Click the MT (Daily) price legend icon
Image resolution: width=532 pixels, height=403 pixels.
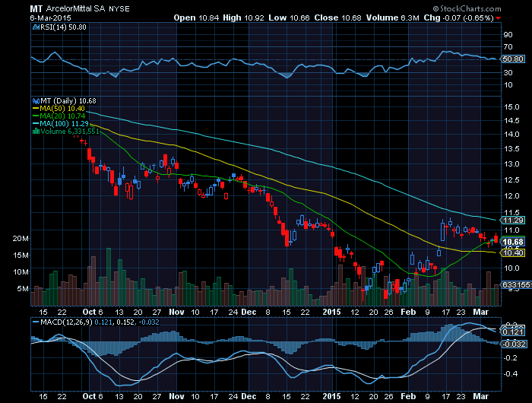click(36, 101)
